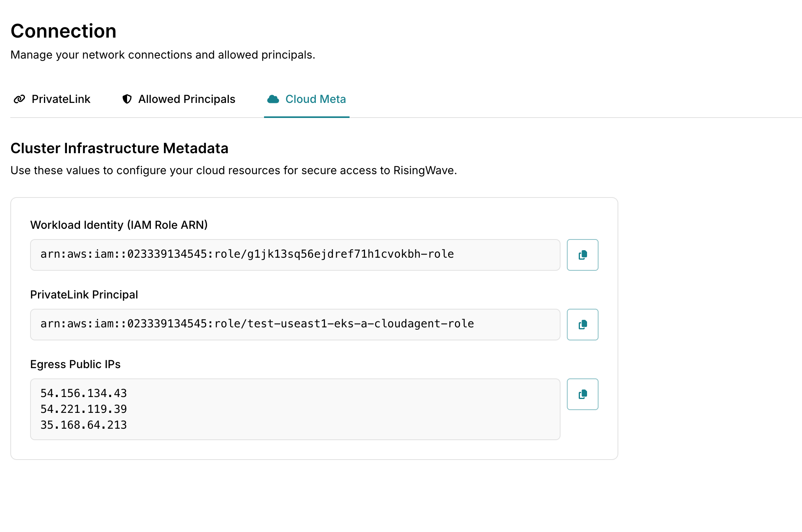Switch to the Allowed Principals tab
802x532 pixels.
[179, 99]
